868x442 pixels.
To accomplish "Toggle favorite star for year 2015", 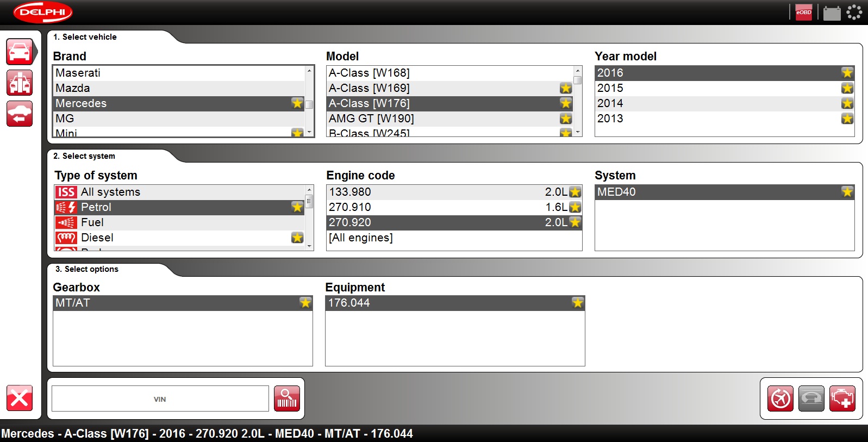I will [847, 88].
